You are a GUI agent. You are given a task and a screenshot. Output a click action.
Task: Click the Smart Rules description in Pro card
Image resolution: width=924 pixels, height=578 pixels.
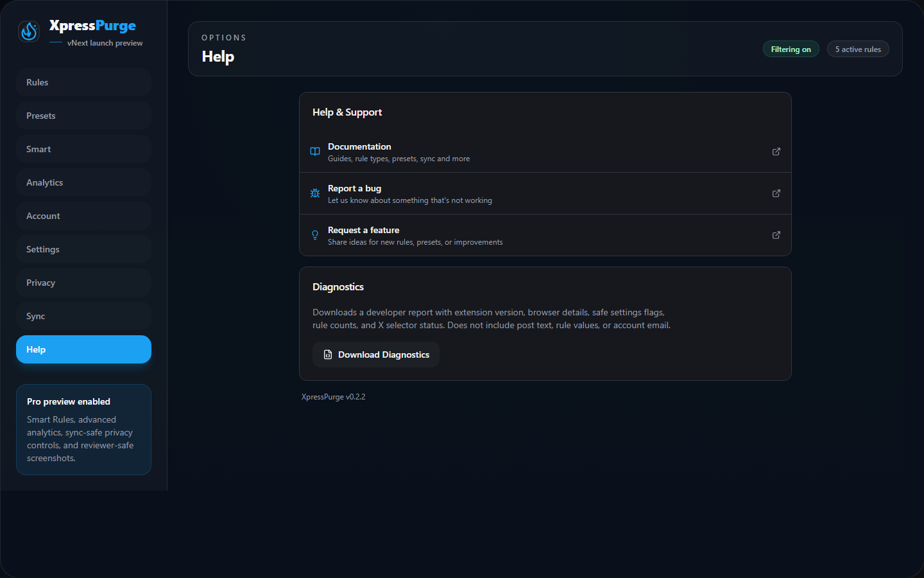point(80,439)
